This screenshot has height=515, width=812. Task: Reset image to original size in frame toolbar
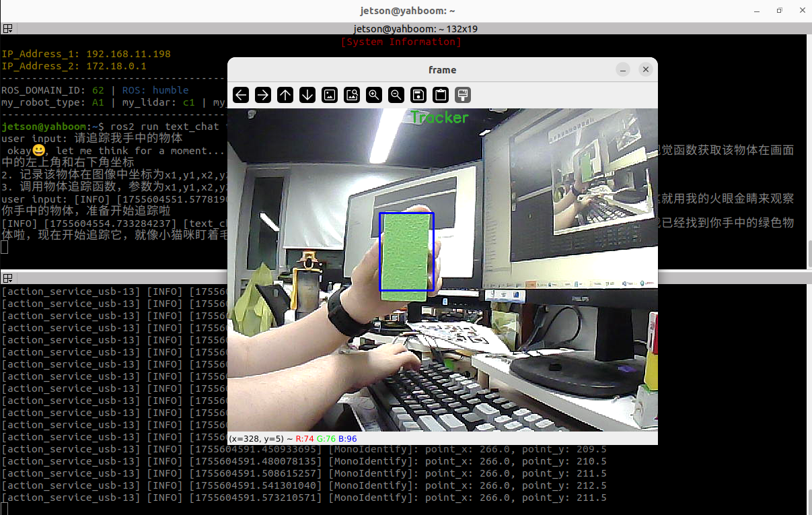330,95
